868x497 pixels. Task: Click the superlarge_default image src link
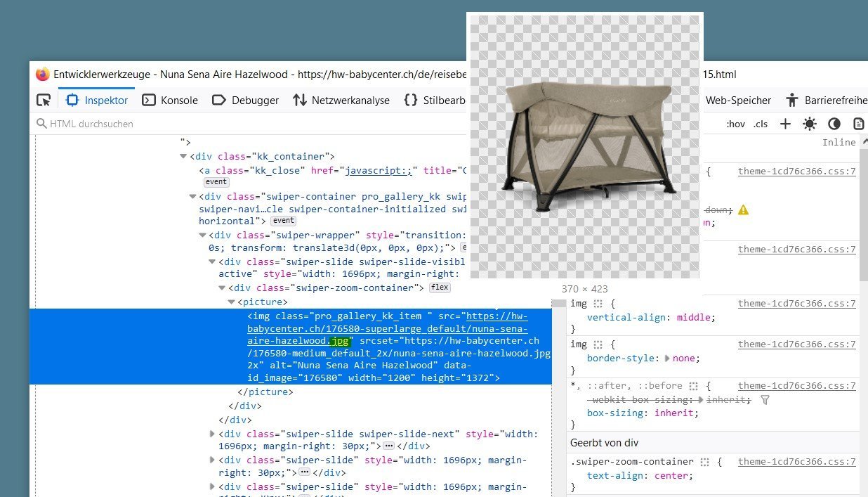point(387,328)
